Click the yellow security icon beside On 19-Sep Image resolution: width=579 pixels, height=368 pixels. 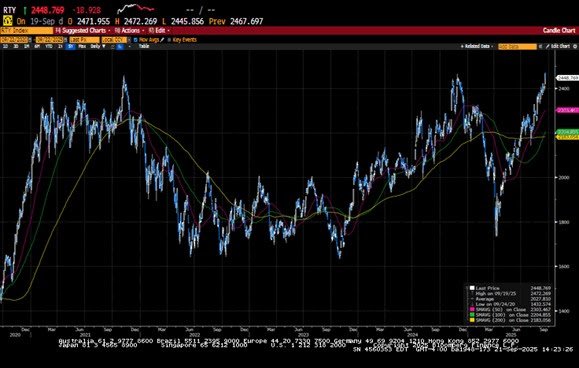pyautogui.click(x=7, y=21)
